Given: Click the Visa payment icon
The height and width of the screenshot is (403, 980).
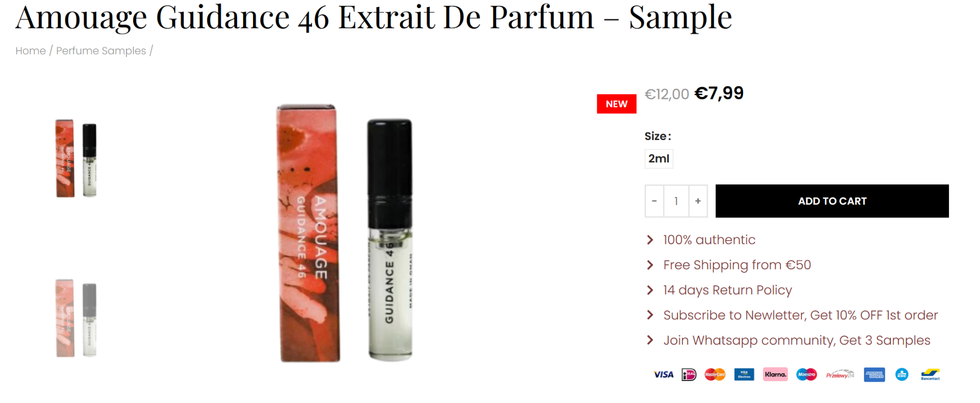Looking at the screenshot, I should pyautogui.click(x=663, y=374).
